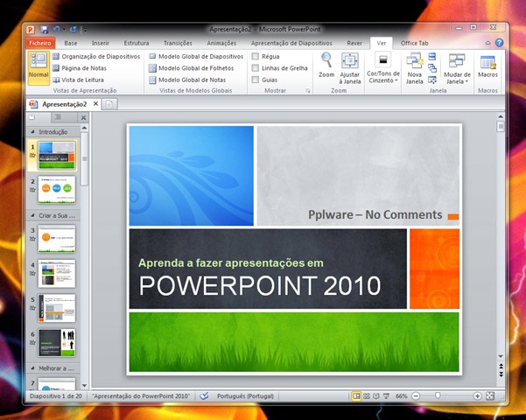Switch to the Transições ribbon tab
The height and width of the screenshot is (420, 526).
pos(178,43)
